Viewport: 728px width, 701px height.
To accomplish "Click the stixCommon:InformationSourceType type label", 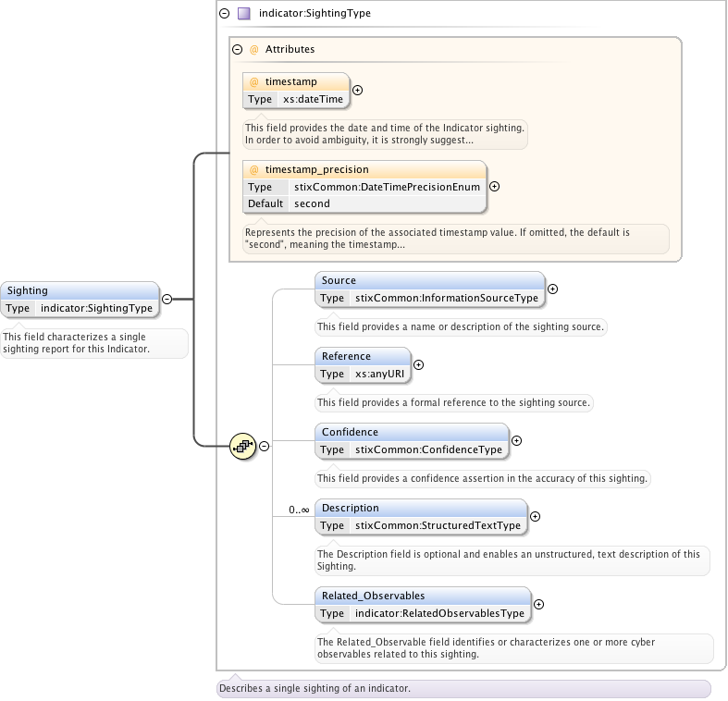I will [447, 299].
